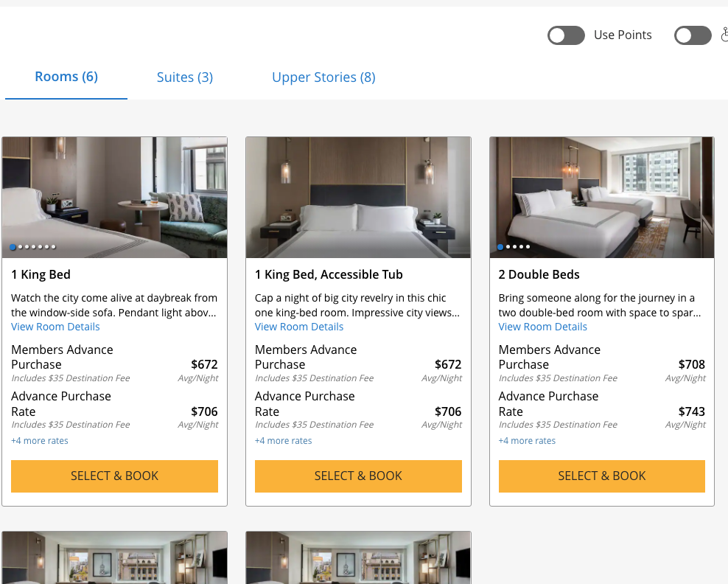Click the wheelchair accessibility icon

[x=724, y=35]
